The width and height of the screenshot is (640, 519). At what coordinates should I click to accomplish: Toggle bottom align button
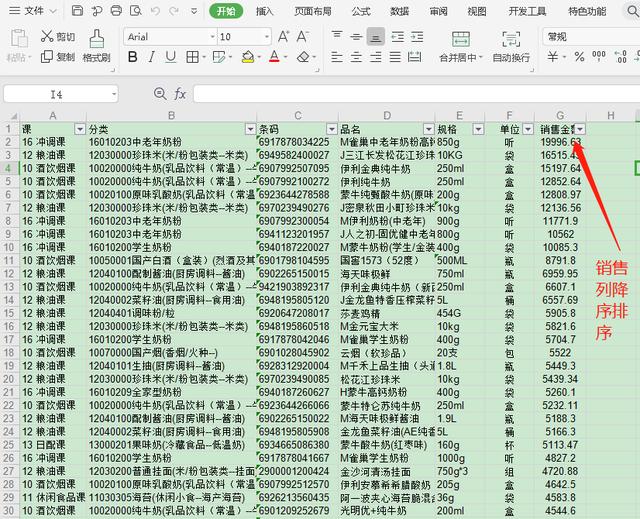tap(376, 37)
